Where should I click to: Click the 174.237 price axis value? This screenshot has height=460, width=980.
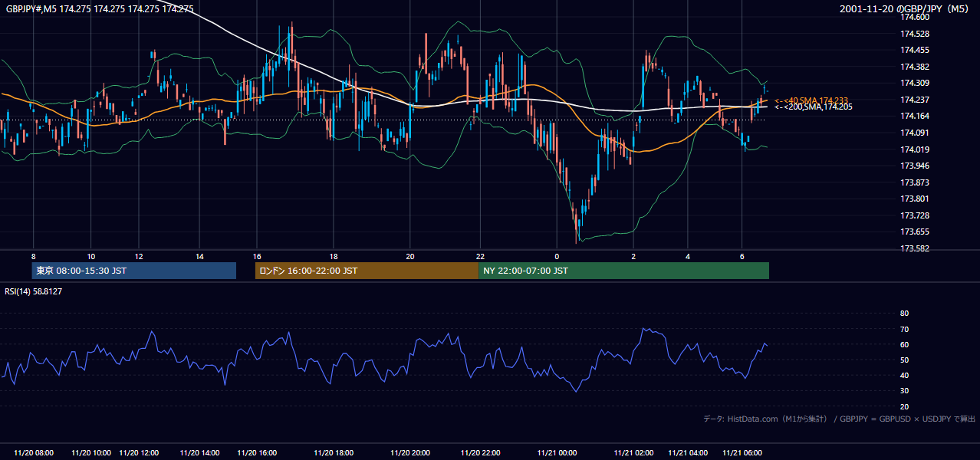[914, 100]
